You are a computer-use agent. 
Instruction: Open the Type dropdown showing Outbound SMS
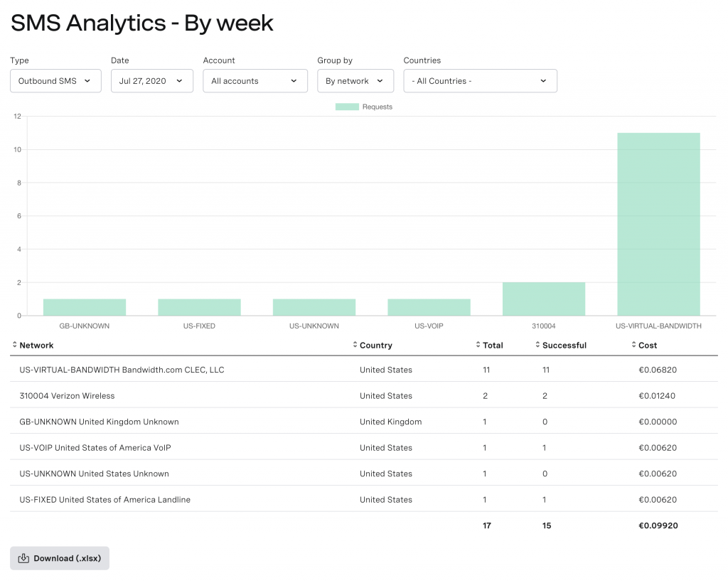55,80
